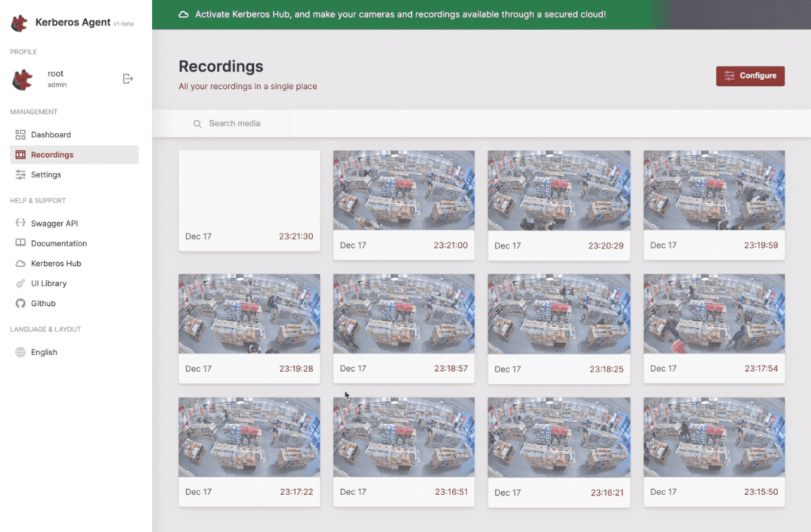The image size is (811, 532).
Task: Click the search magnifier in media bar
Action: coord(197,124)
